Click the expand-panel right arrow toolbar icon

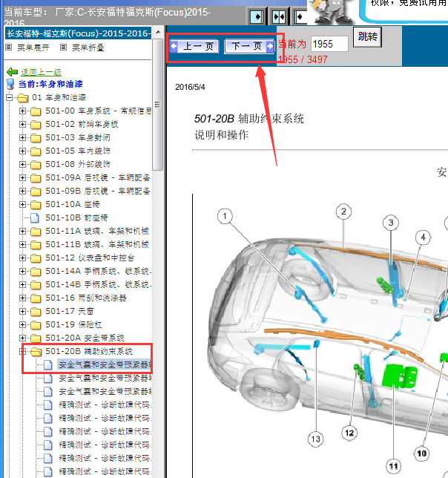(257, 17)
